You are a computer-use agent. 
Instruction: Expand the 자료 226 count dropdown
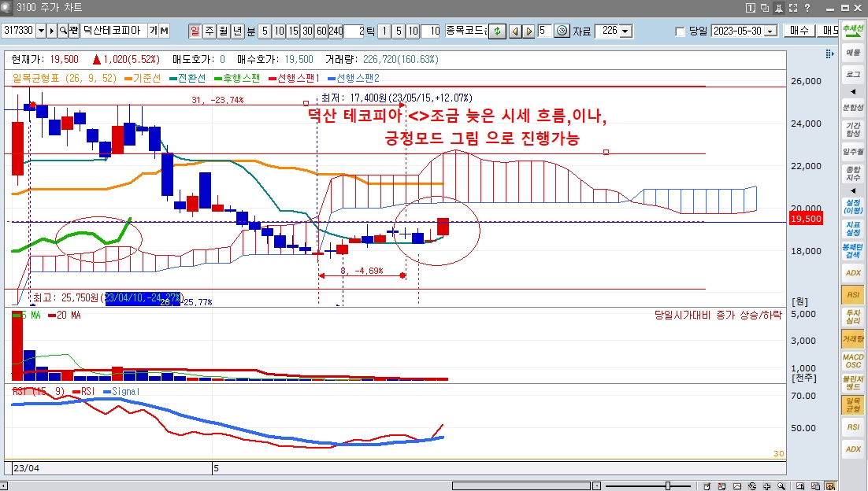click(x=625, y=31)
